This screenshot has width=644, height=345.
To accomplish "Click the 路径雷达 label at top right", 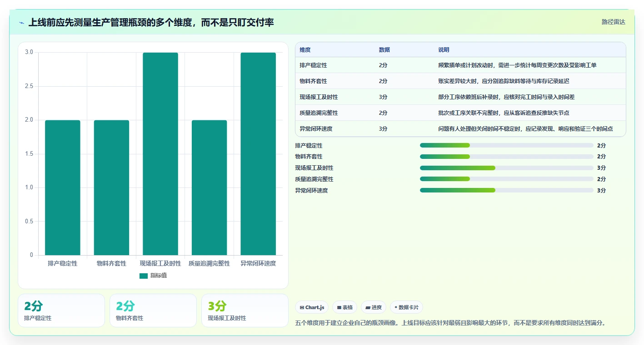I will (614, 22).
